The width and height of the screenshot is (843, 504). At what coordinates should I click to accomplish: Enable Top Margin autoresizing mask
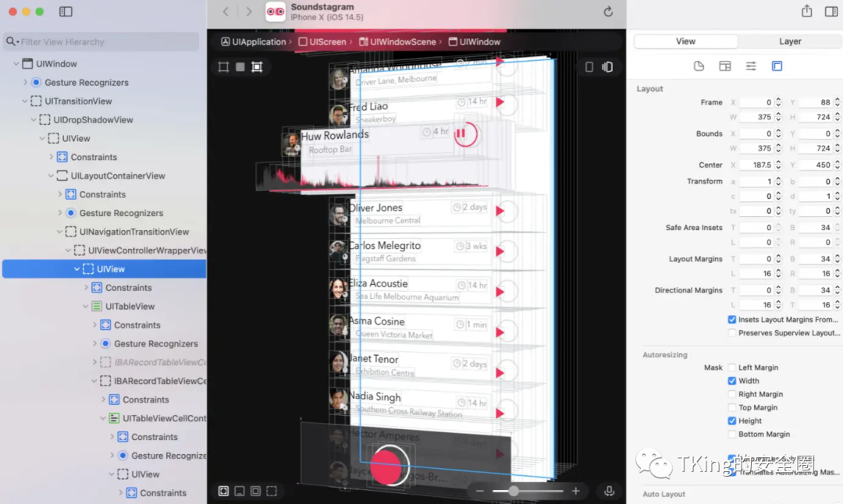pyautogui.click(x=731, y=408)
